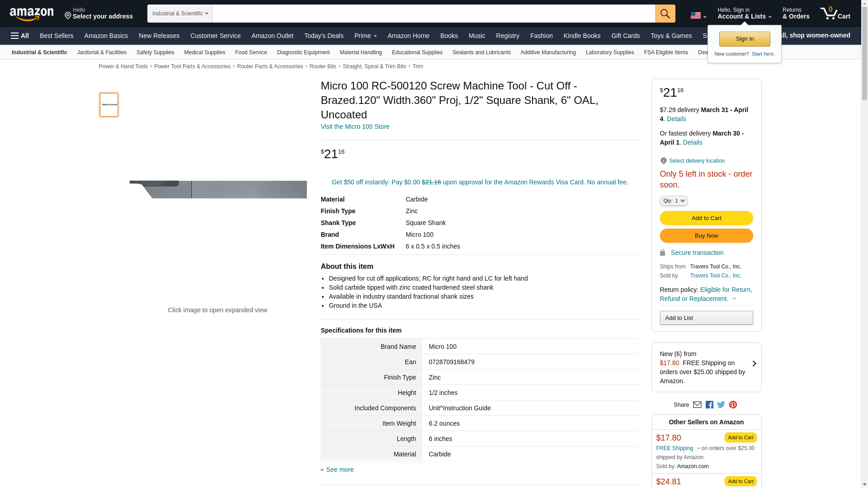Open Industrial & Scientific search category dropdown
The image size is (868, 488).
click(179, 14)
